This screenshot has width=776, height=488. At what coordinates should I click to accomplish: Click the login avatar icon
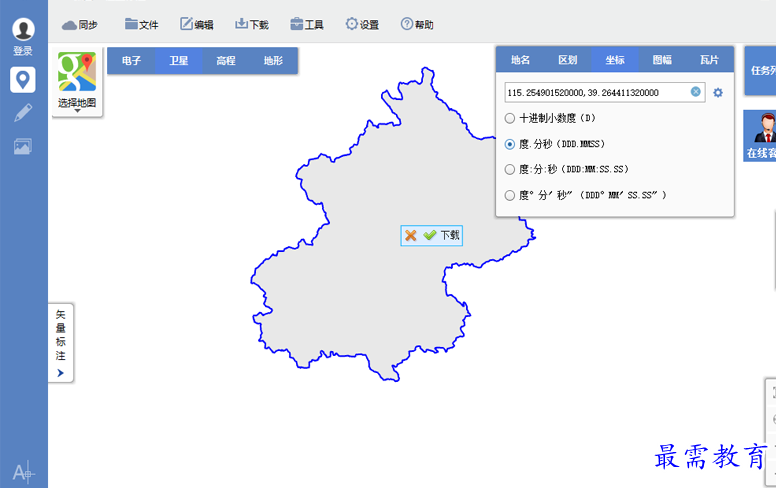click(x=23, y=30)
